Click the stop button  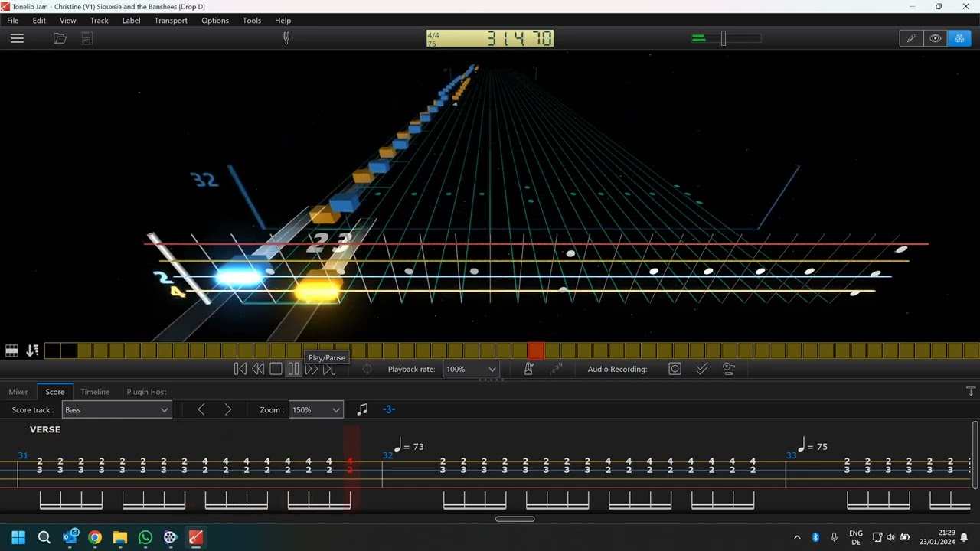point(276,369)
